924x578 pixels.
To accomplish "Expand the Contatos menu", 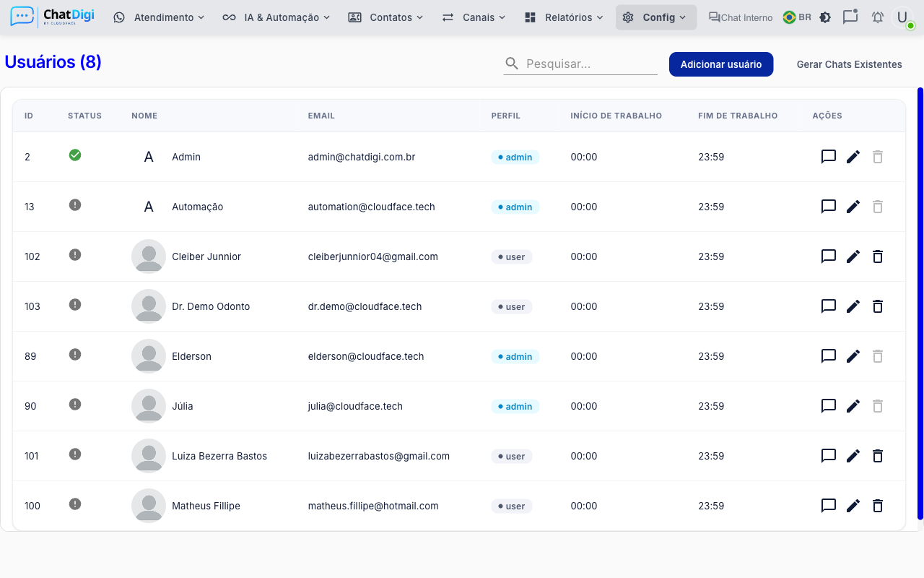I will click(x=385, y=17).
